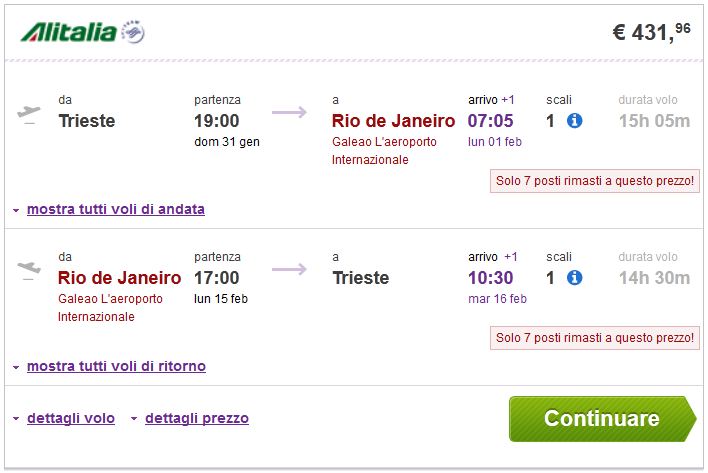Click the return stopover info icon
This screenshot has height=473, width=708.
574,277
